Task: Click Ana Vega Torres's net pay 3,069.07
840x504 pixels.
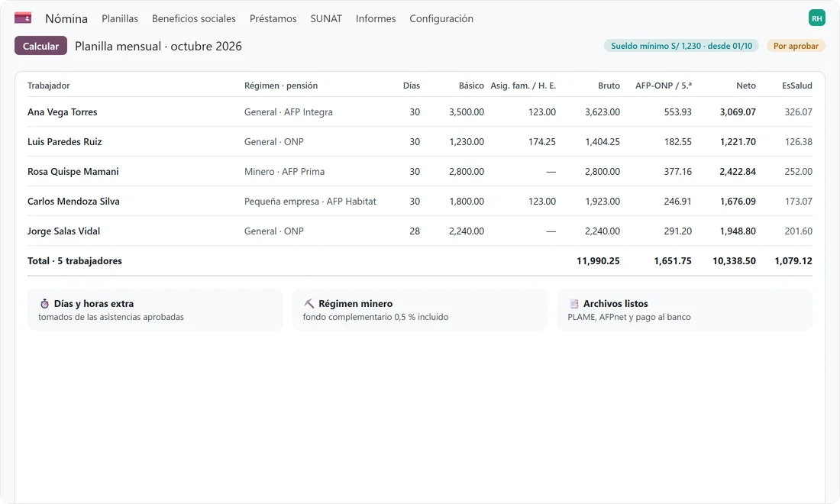Action: pyautogui.click(x=738, y=112)
